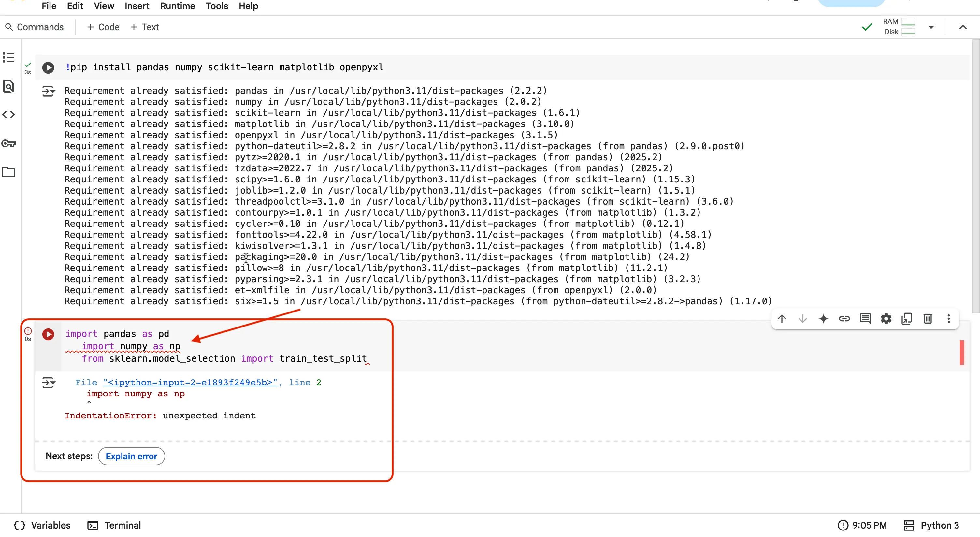Delete the cell with trash icon
Viewport: 980px width, 537px height.
(x=928, y=319)
